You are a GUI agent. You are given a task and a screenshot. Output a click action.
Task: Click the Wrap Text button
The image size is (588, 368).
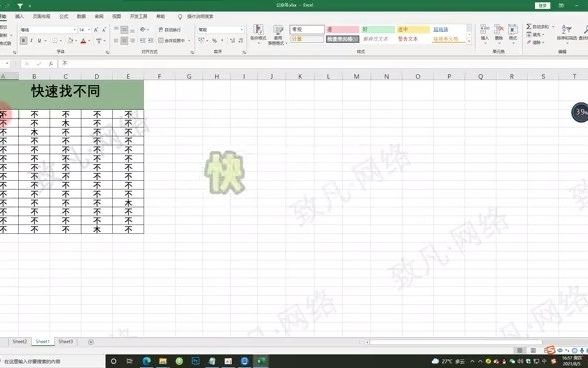click(x=170, y=30)
